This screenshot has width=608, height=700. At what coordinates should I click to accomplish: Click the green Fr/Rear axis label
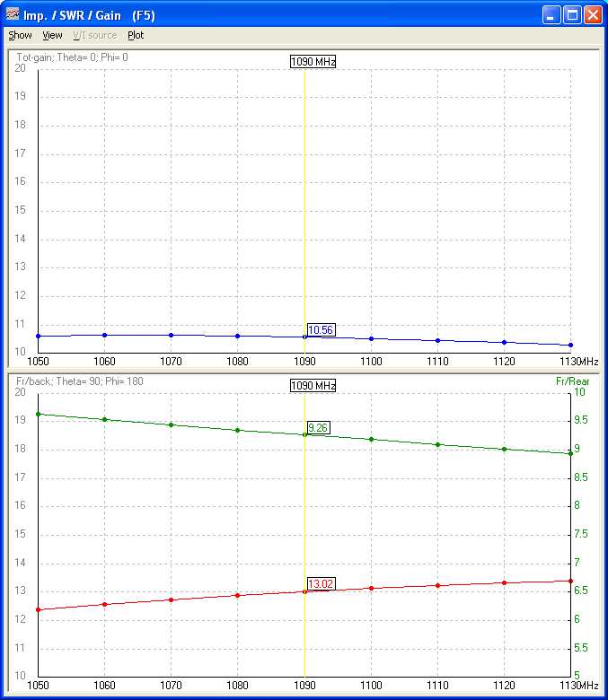(572, 381)
